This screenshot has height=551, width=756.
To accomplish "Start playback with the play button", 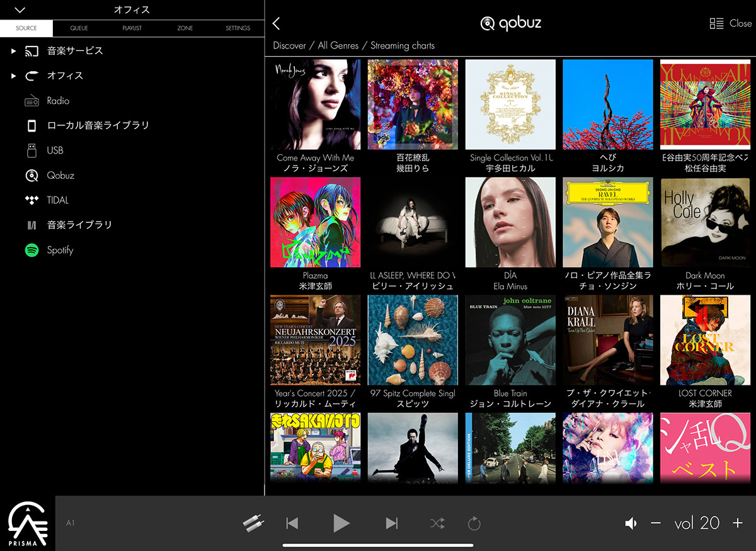I will pos(341,523).
